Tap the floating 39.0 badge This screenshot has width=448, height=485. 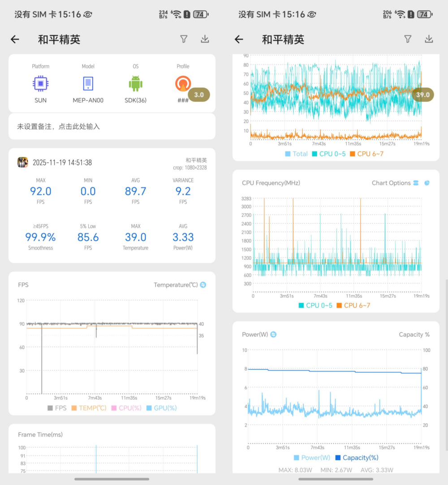pyautogui.click(x=422, y=95)
